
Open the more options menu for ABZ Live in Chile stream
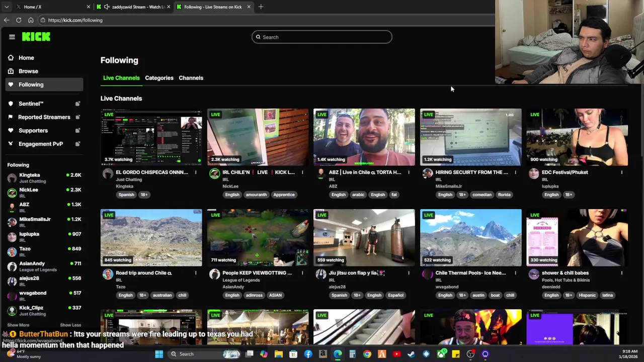pos(409,172)
